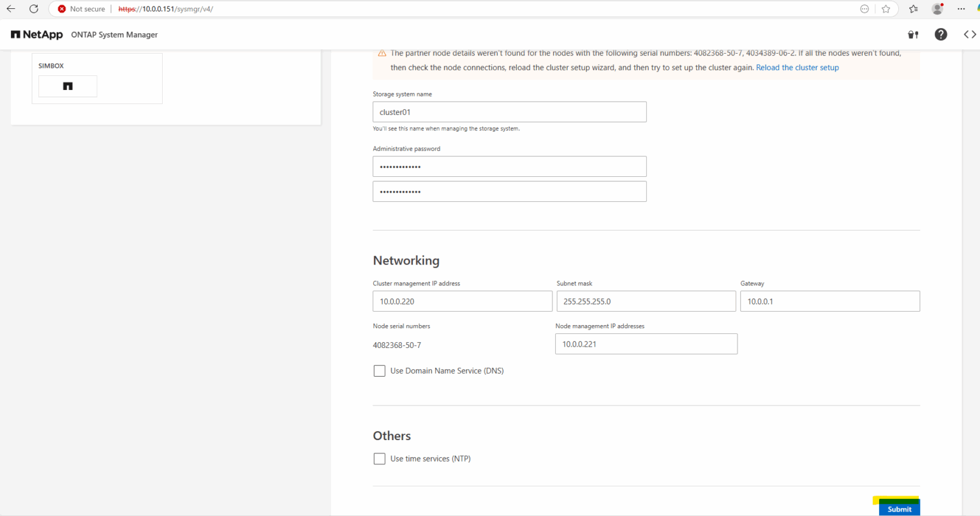Click the warning triangle in the banner
Viewport: 980px width, 516px height.
pos(382,52)
